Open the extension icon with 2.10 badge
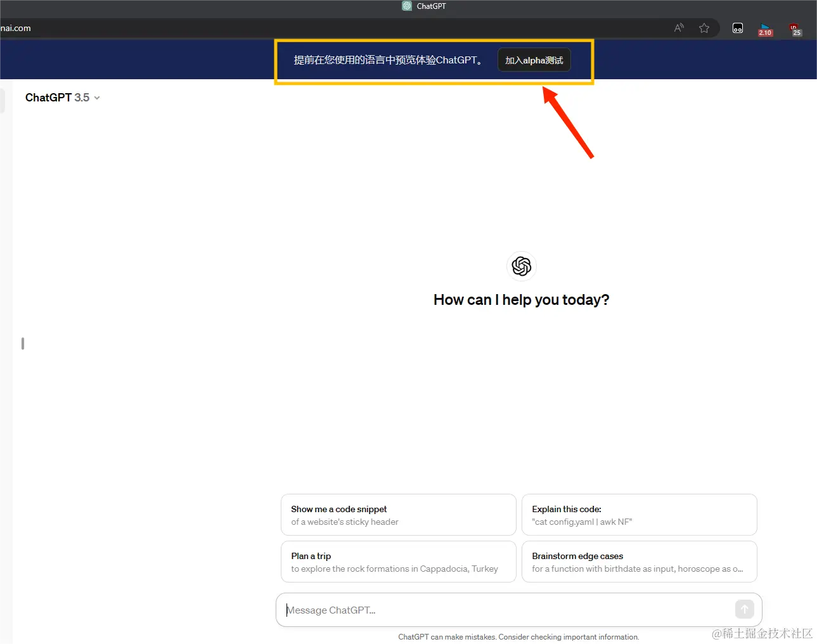Viewport: 817px width, 644px height. (x=765, y=29)
